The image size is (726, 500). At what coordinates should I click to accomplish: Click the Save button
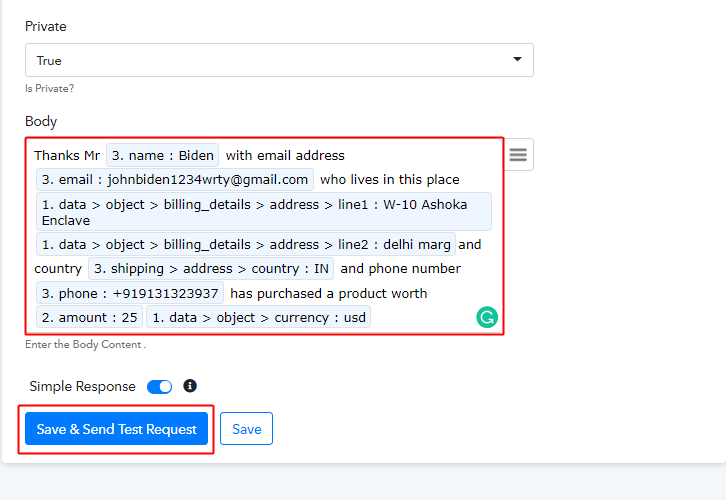[x=246, y=429]
